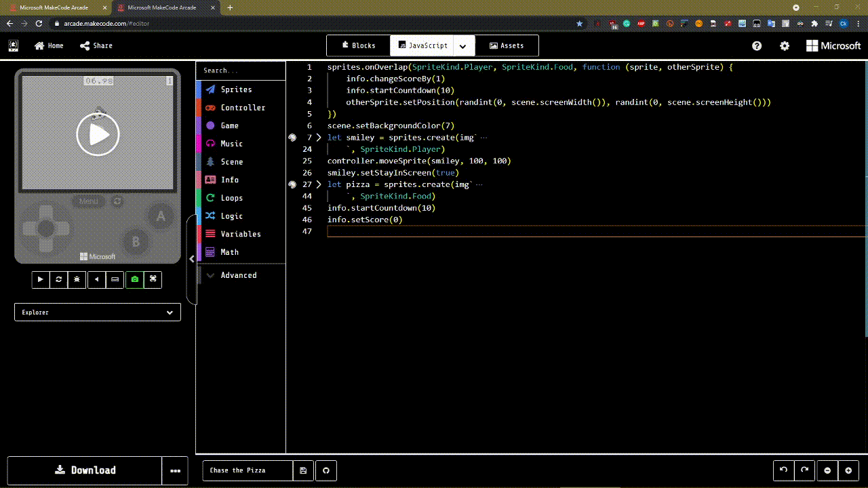Open the Logic toolbox category
This screenshot has height=488, width=868.
[x=241, y=216]
